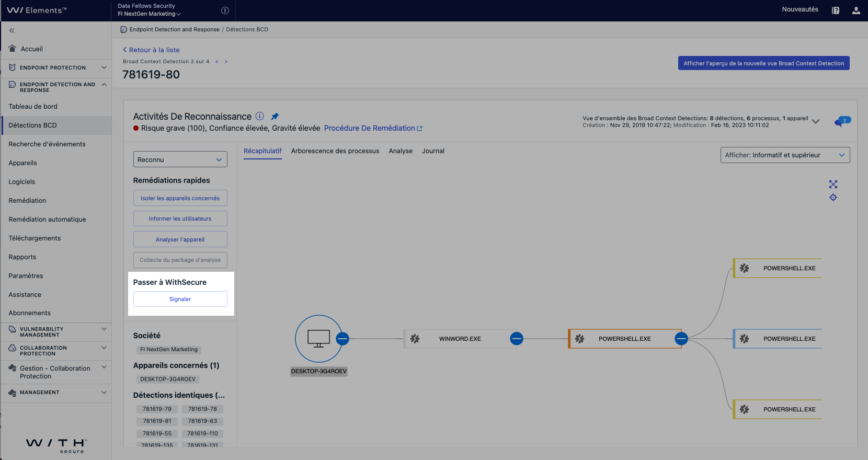Click the pin icon beside detection title
The height and width of the screenshot is (460, 868).
[275, 117]
